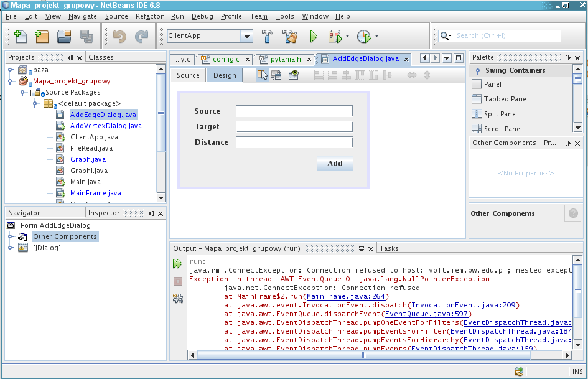Select Tabbed Pane in Palette
Screen dimensions: 588x379
pos(505,99)
